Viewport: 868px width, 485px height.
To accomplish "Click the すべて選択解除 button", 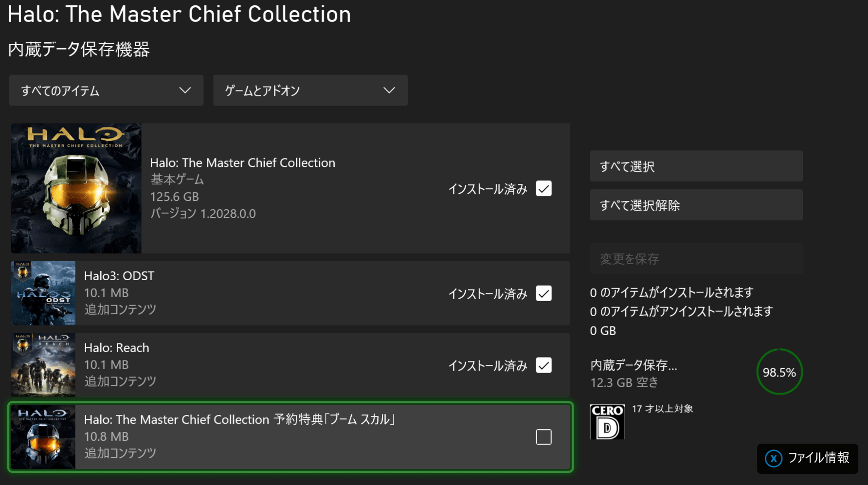I will [x=696, y=205].
